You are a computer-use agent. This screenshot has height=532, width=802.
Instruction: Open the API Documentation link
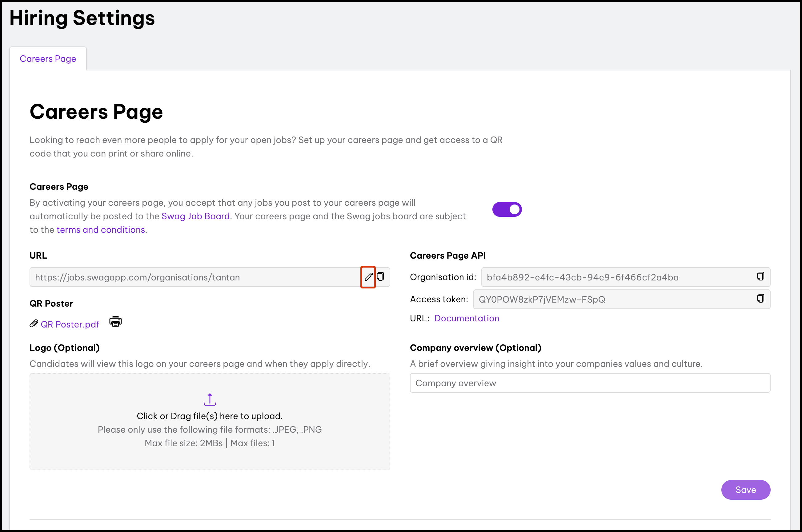click(467, 318)
